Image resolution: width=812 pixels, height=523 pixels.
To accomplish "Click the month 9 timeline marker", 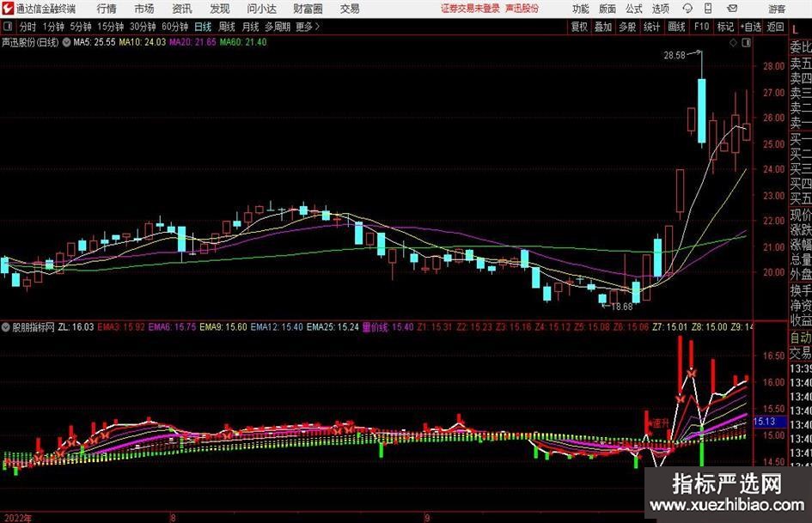I will tap(427, 518).
